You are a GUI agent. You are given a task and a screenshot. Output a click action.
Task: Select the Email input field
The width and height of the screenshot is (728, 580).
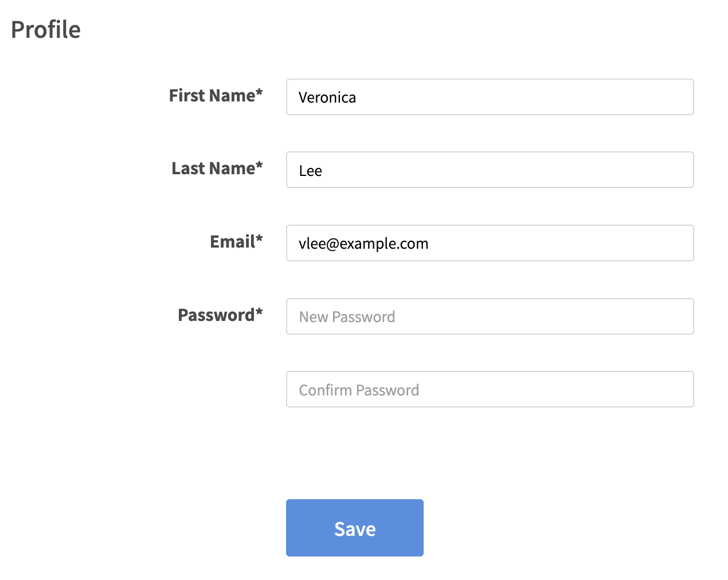tap(490, 243)
